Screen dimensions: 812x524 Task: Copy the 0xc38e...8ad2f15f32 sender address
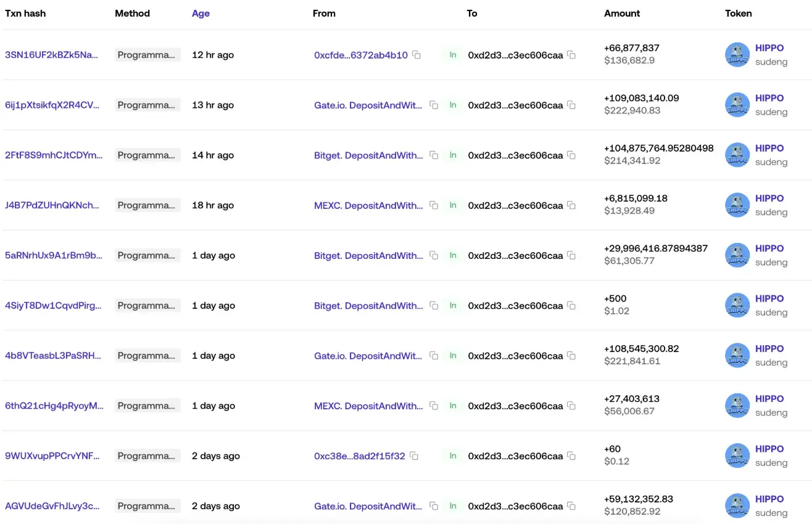(x=414, y=456)
